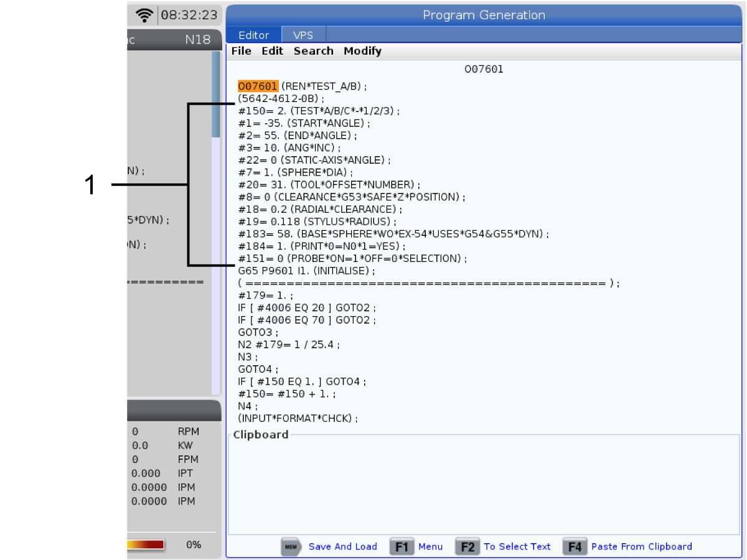Click the #179= 1. line

point(265,296)
